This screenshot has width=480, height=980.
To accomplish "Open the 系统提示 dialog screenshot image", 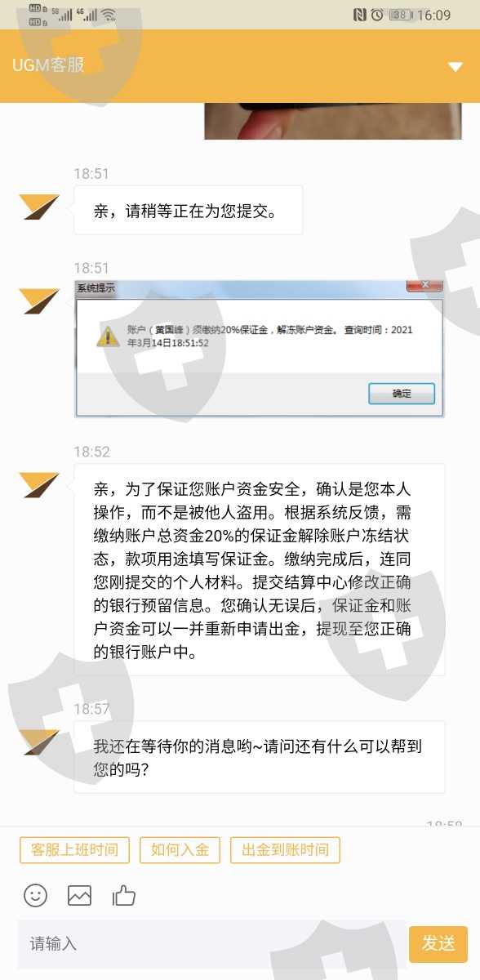I will (260, 349).
